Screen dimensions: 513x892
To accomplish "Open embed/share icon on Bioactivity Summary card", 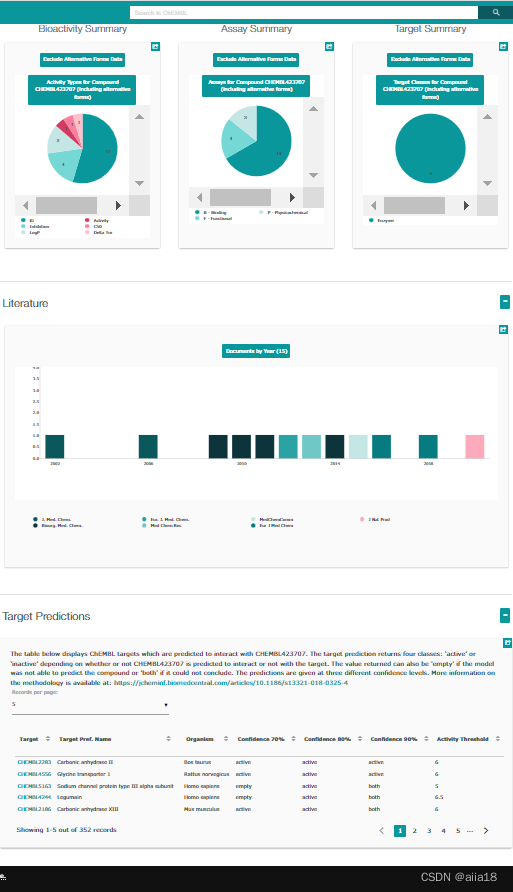I will click(x=155, y=47).
